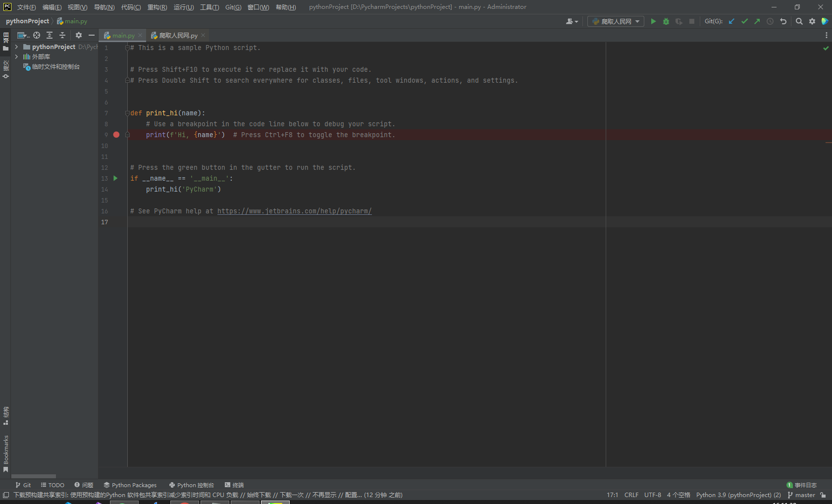This screenshot has height=504, width=832.
Task: Open the 终端 terminal tab
Action: point(234,485)
